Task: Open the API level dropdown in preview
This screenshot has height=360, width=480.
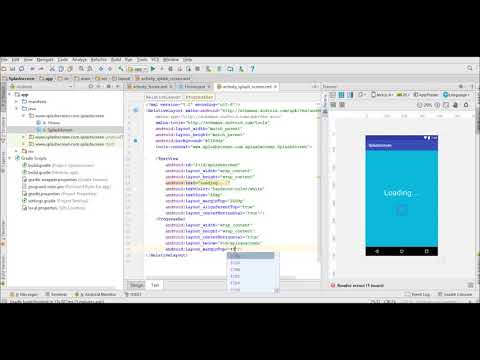Action: 403,95
